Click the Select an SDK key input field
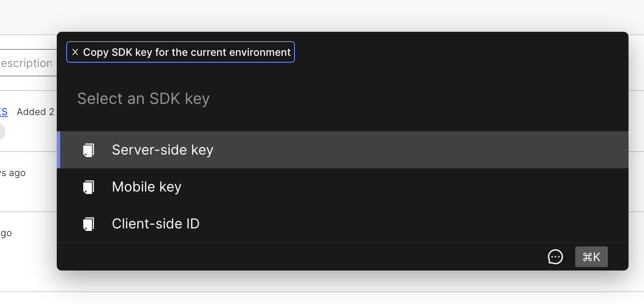644x304 pixels. coord(143,98)
